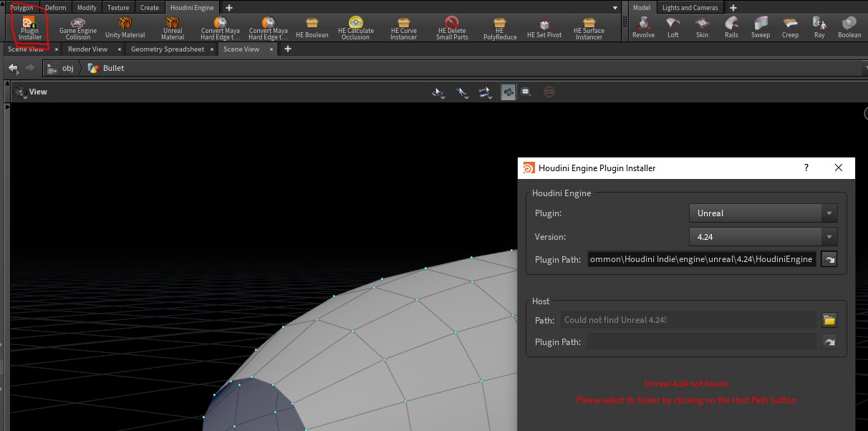Viewport: 868px width, 431px height.
Task: Select the HE Curve Instancer tool
Action: click(x=403, y=29)
